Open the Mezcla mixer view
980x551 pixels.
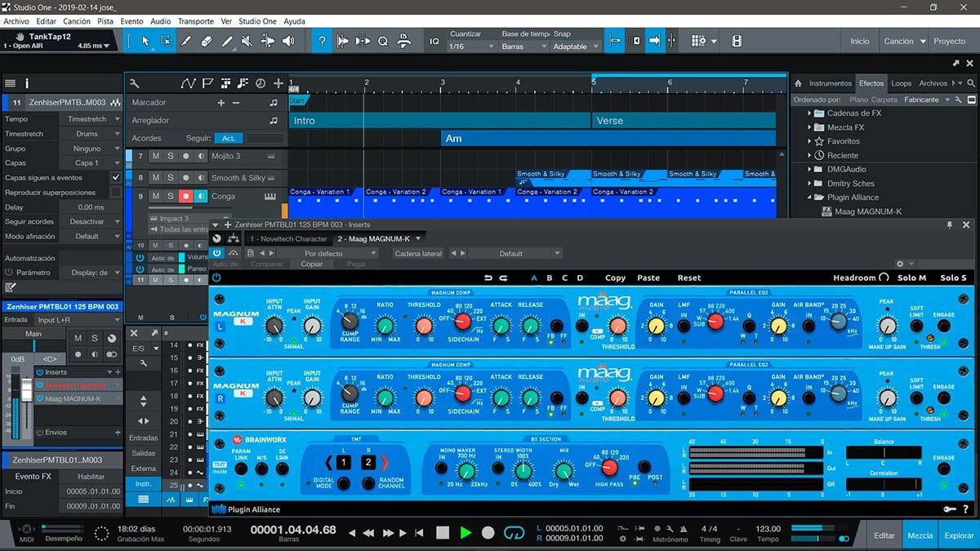920,535
